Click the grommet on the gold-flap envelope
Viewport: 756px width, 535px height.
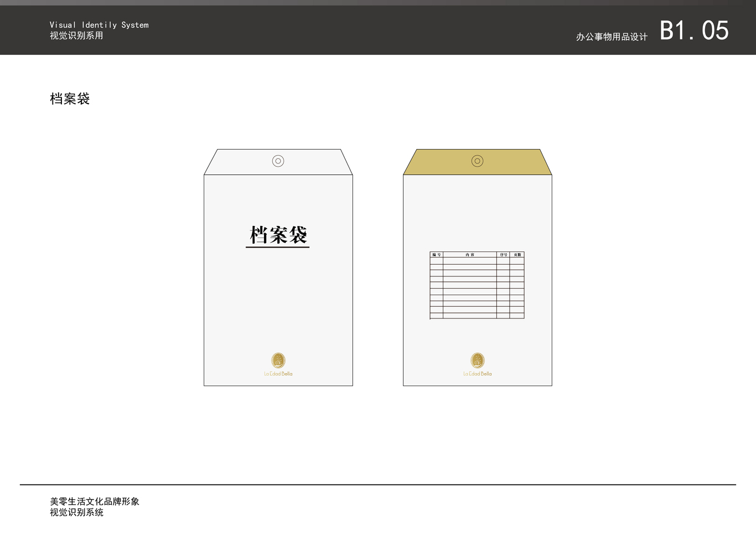[478, 161]
